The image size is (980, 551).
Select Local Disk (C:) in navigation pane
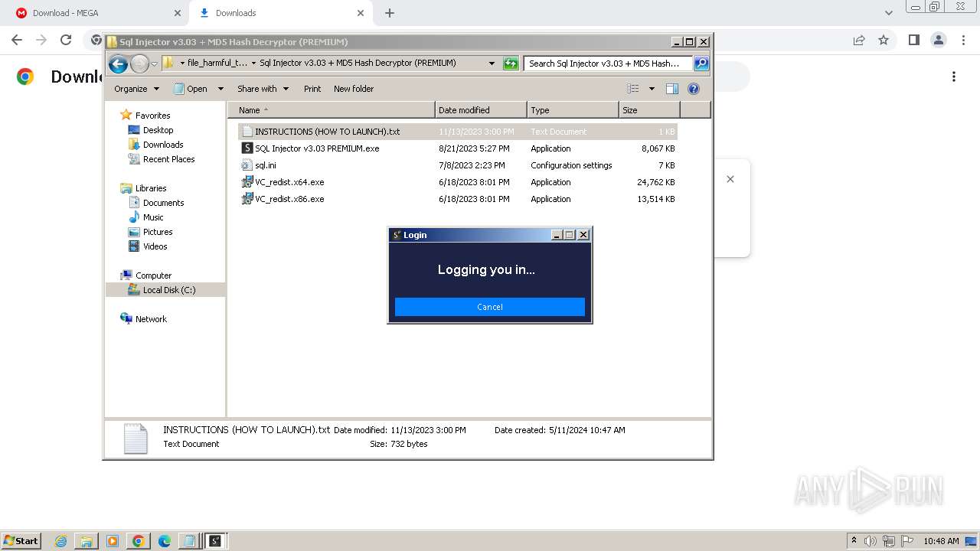165,290
